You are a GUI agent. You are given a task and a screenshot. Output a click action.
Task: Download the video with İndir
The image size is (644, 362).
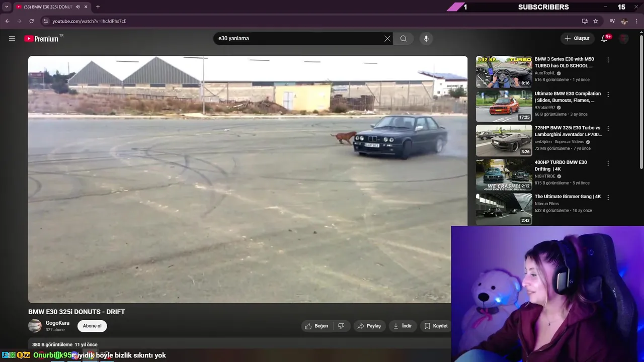[x=403, y=326]
